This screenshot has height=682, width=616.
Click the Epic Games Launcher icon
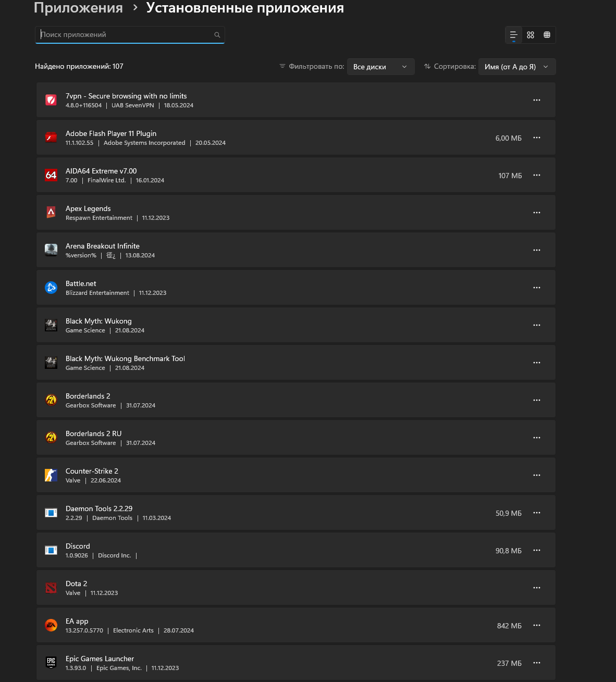tap(51, 663)
